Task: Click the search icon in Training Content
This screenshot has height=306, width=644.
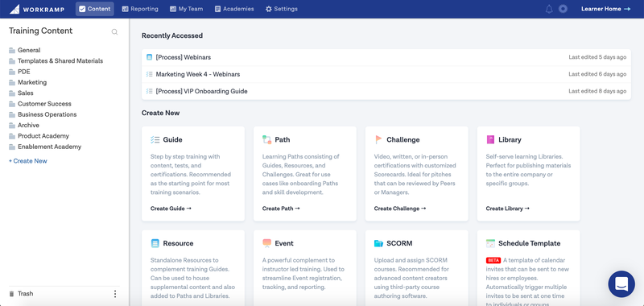Action: tap(114, 32)
